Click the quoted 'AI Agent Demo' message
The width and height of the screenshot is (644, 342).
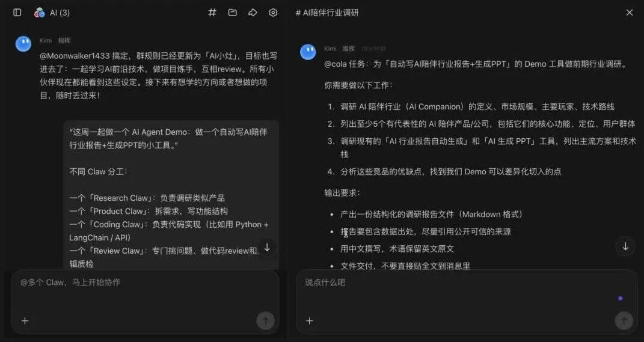point(168,138)
